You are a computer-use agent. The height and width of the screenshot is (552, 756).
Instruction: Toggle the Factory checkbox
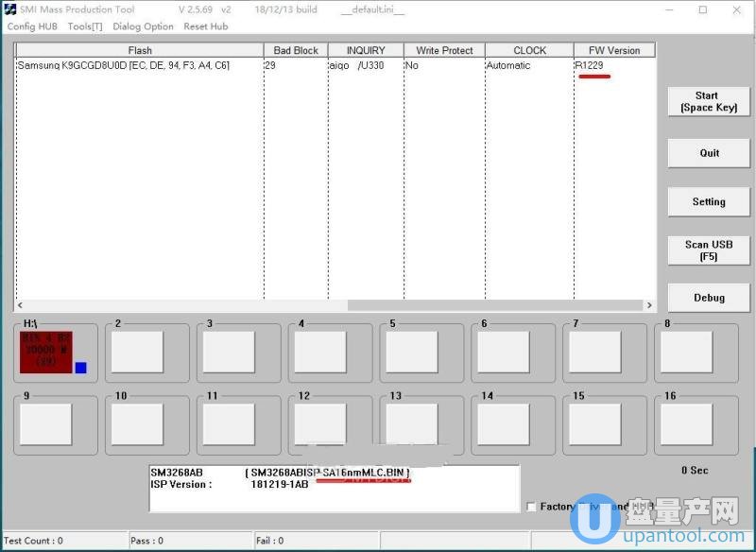tap(530, 507)
